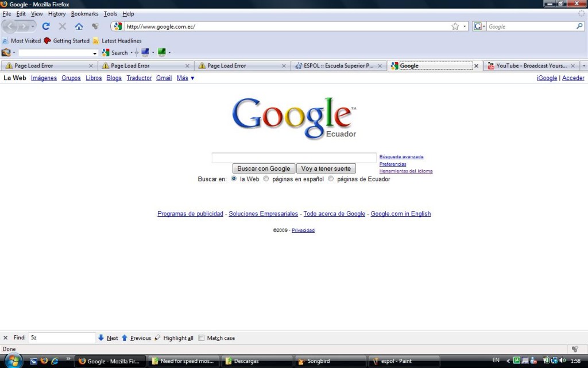Click the URL address bar

[x=287, y=26]
